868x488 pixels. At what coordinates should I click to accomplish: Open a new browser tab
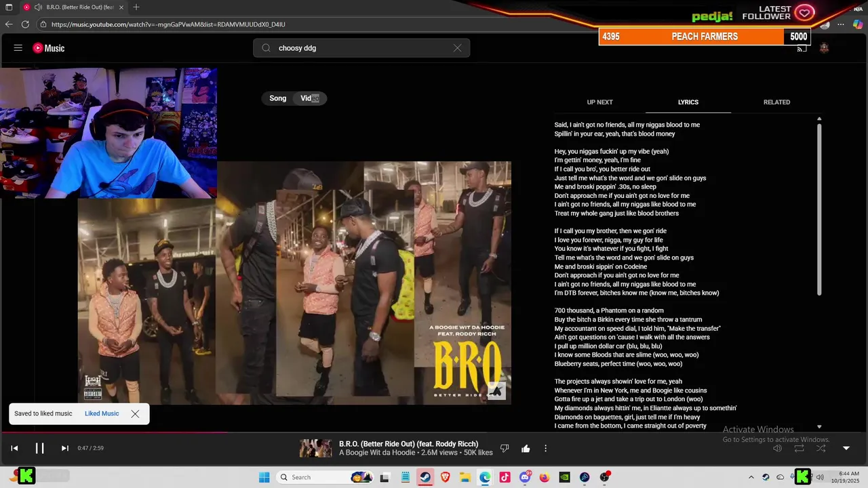(x=136, y=7)
